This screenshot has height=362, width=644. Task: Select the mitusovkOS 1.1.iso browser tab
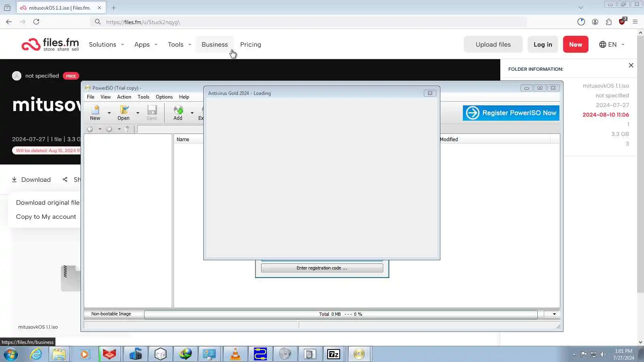(x=61, y=8)
